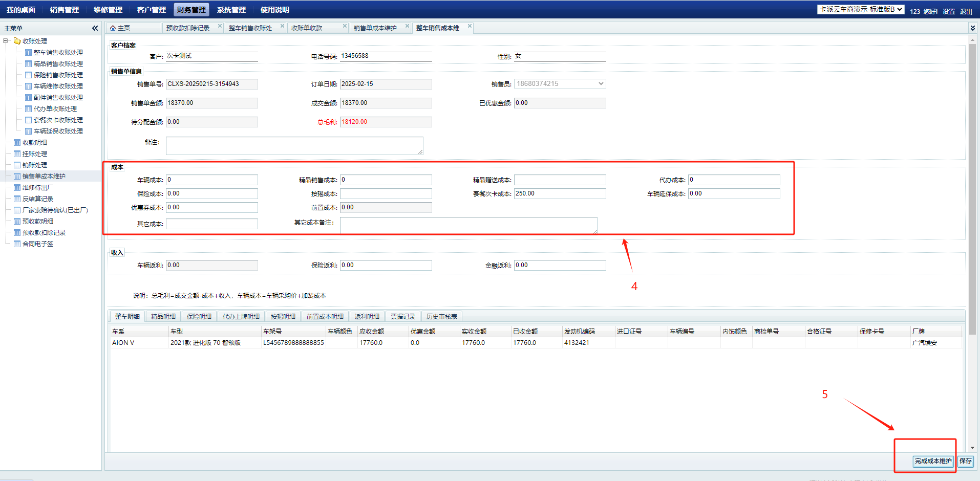Switch to the 历史审核表 tab

click(x=441, y=316)
